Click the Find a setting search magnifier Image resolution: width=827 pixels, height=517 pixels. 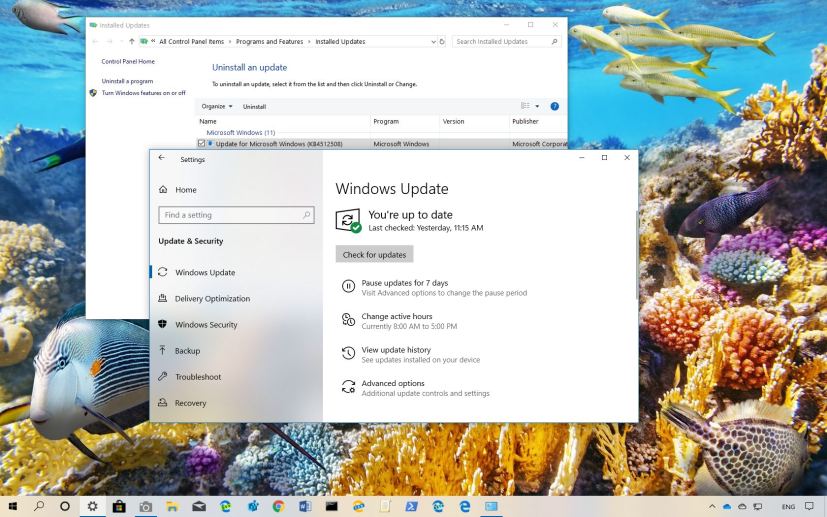[306, 215]
